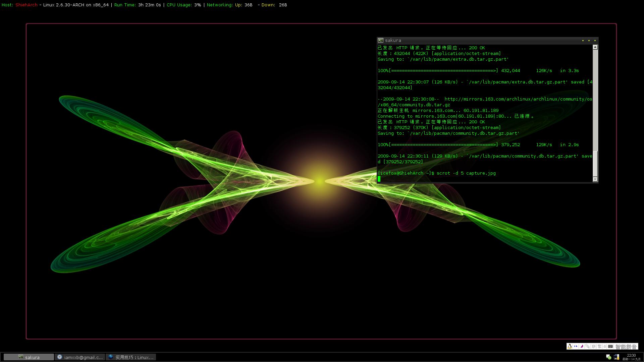
Task: Open the virtual keyboard from the input method bar
Action: click(610, 346)
